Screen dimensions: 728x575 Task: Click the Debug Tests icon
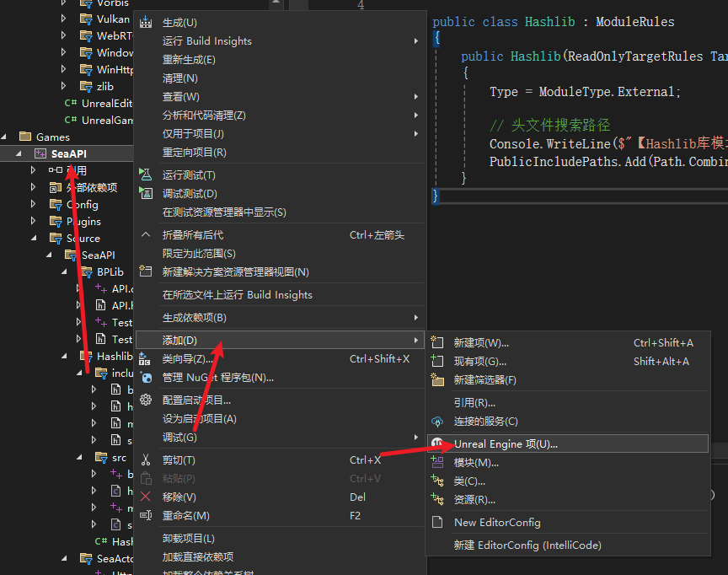coord(146,193)
